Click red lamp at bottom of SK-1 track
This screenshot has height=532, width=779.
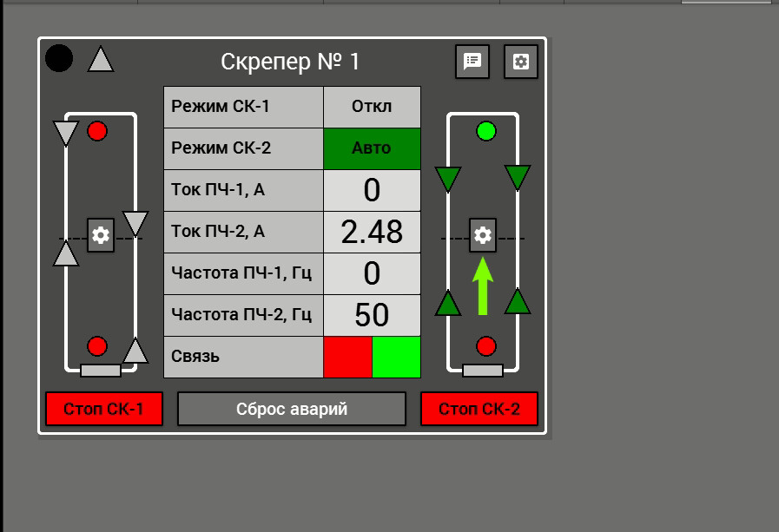tap(97, 346)
